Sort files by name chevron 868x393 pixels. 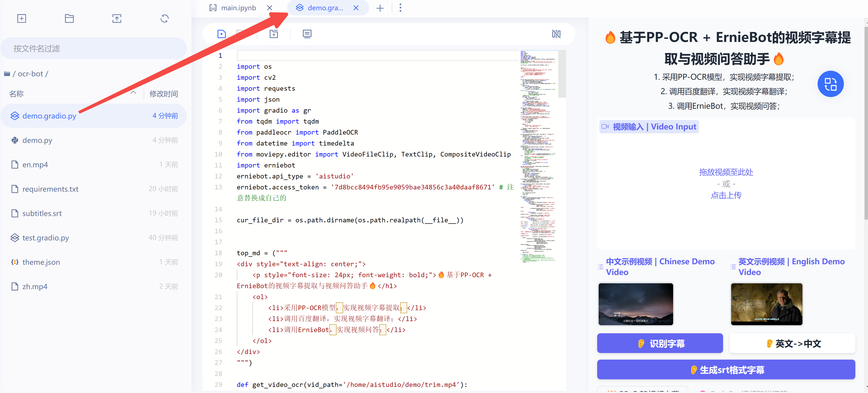tap(133, 92)
